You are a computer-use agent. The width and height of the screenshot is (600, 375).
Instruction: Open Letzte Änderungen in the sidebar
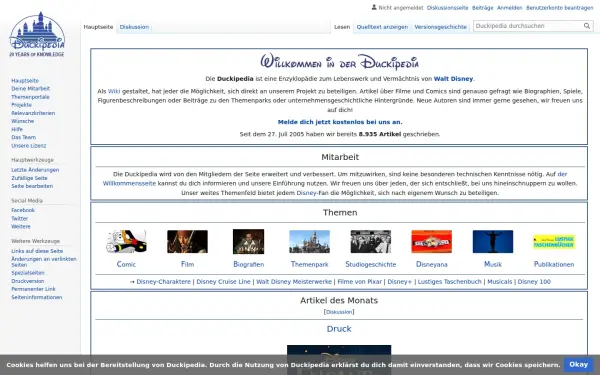pos(35,170)
